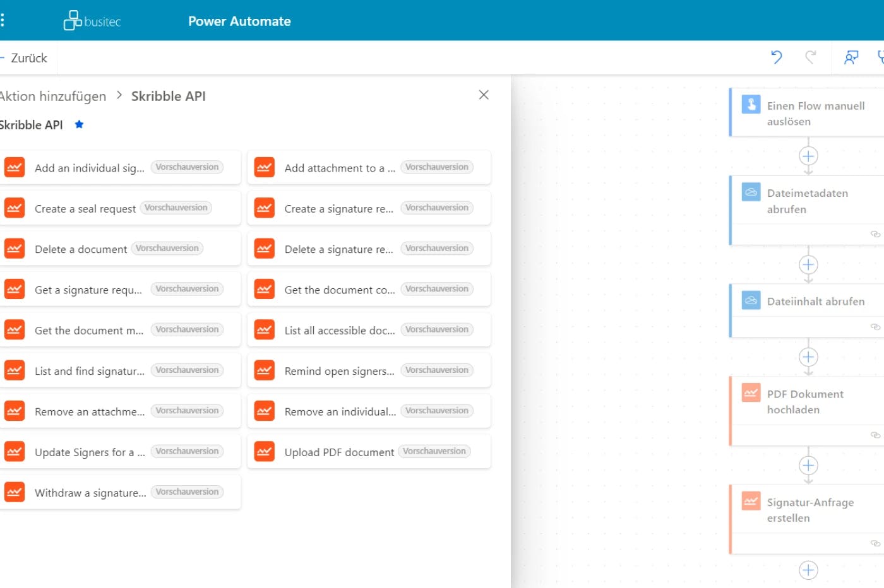884x588 pixels.
Task: Click Skribble icon beside Remind open signers
Action: pos(264,370)
